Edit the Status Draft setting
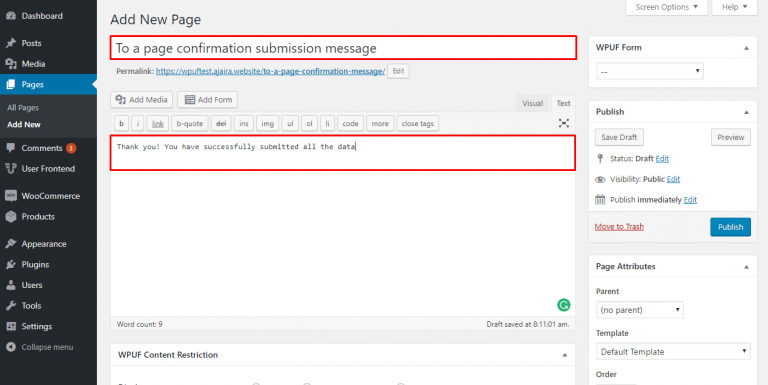This screenshot has width=768, height=385. point(662,159)
